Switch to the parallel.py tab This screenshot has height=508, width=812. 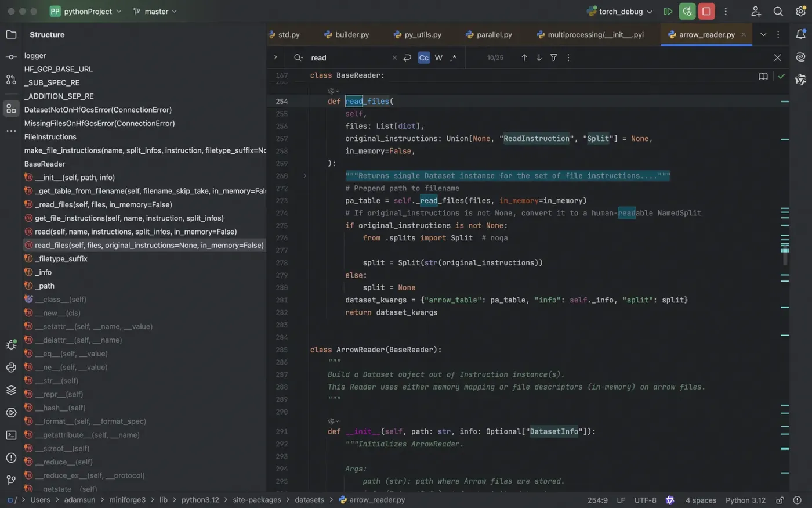click(489, 34)
